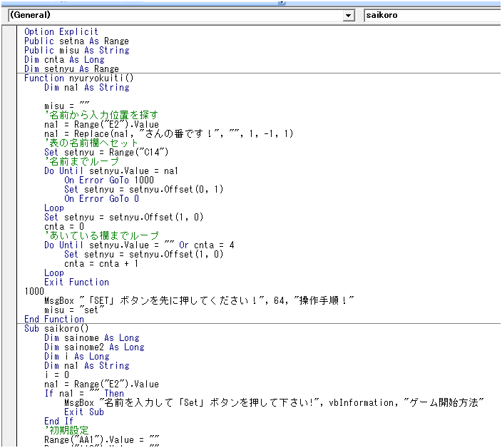Viewport: 502px width, 448px height.
Task: Select the Public misu As String line
Action: click(x=76, y=51)
